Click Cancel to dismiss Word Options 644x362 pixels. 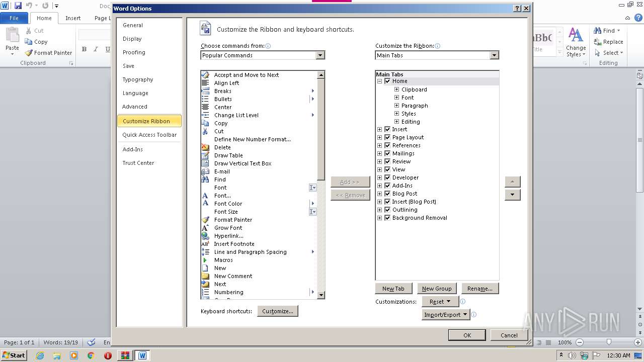(x=509, y=335)
